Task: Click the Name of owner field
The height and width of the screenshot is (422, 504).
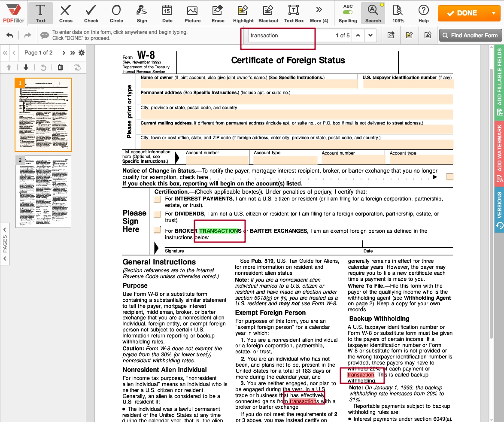Action: [x=249, y=84]
